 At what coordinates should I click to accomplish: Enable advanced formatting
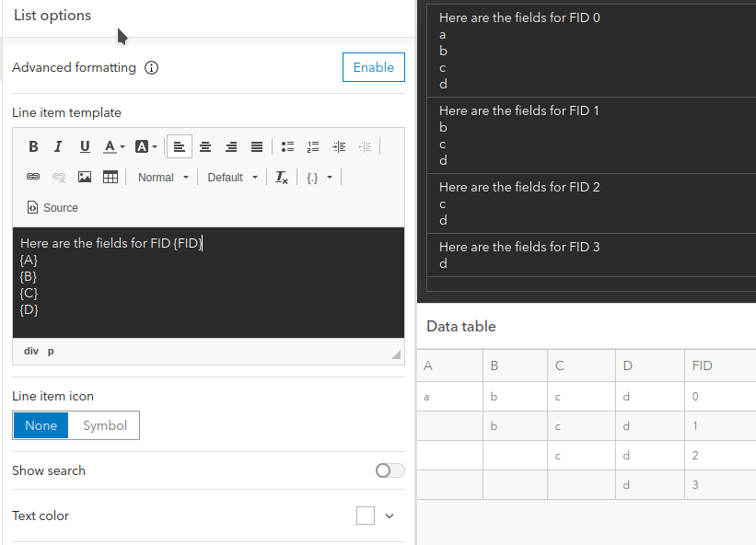tap(373, 67)
